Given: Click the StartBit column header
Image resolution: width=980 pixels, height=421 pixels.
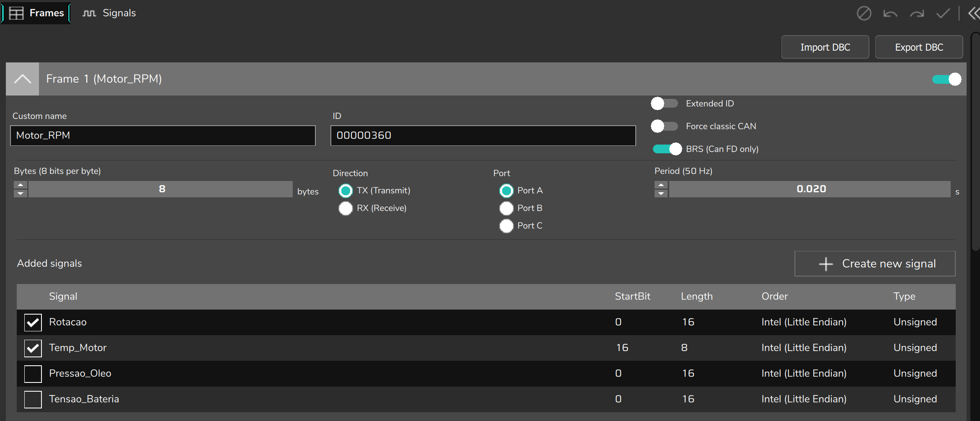Looking at the screenshot, I should point(632,296).
